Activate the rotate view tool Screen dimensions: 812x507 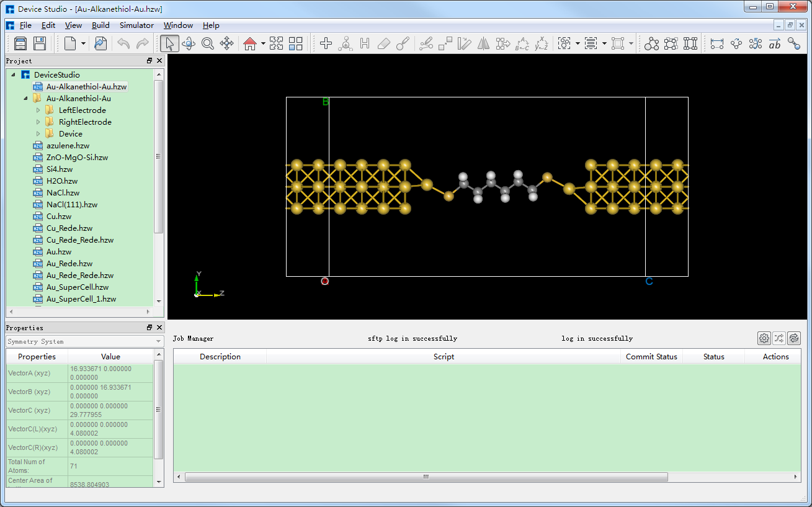pyautogui.click(x=189, y=43)
